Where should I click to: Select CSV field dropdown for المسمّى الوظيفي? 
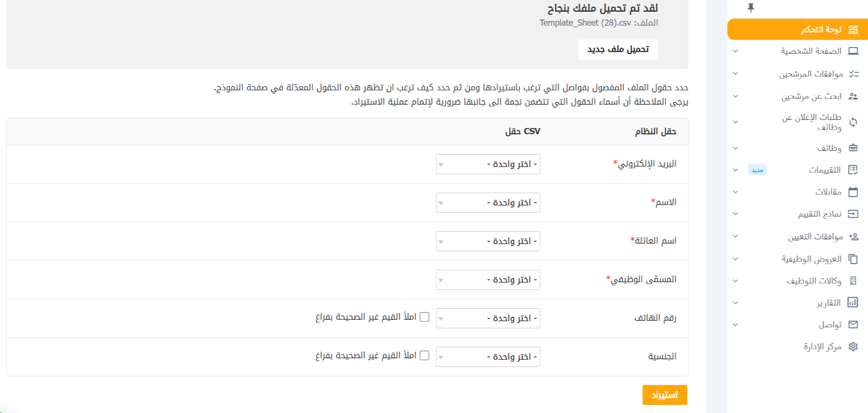click(x=488, y=280)
